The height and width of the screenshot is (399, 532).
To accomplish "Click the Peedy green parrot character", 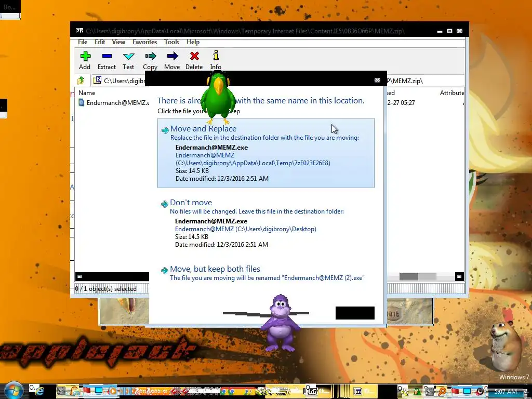I will pyautogui.click(x=218, y=98).
